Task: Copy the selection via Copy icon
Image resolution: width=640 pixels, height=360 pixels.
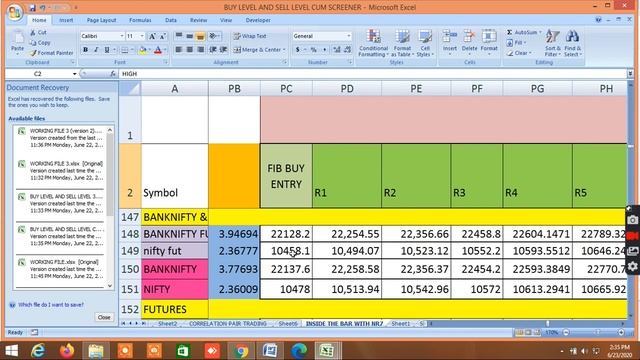Action: [x=33, y=42]
